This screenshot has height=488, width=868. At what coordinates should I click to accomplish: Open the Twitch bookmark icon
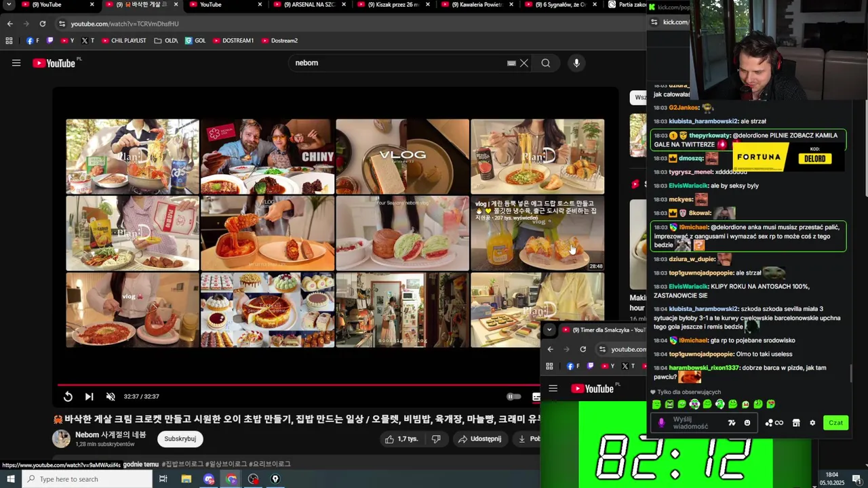(x=49, y=41)
